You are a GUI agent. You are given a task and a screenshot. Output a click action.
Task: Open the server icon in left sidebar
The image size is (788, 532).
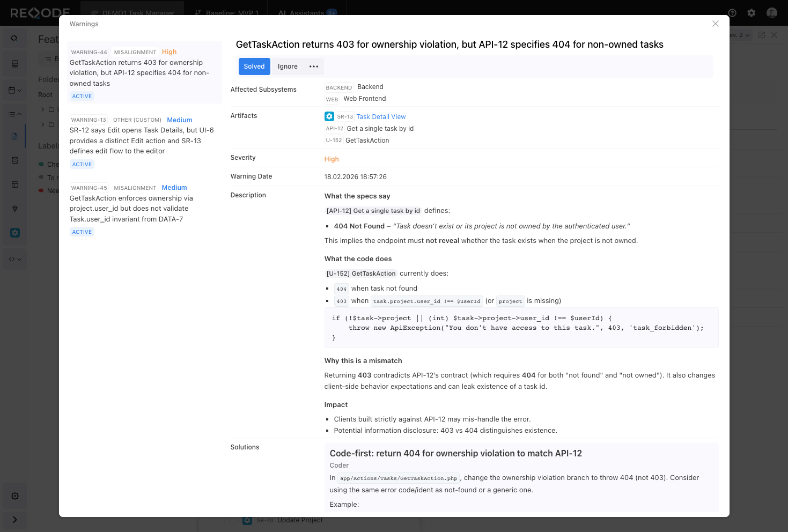point(15,64)
